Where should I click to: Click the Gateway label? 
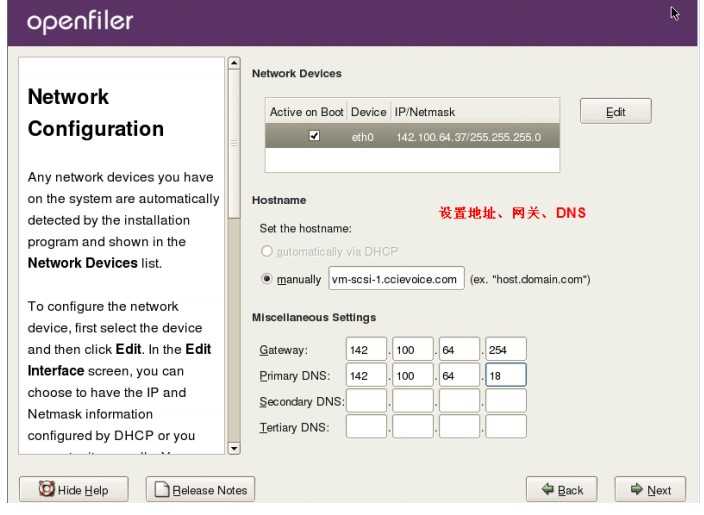(x=283, y=350)
